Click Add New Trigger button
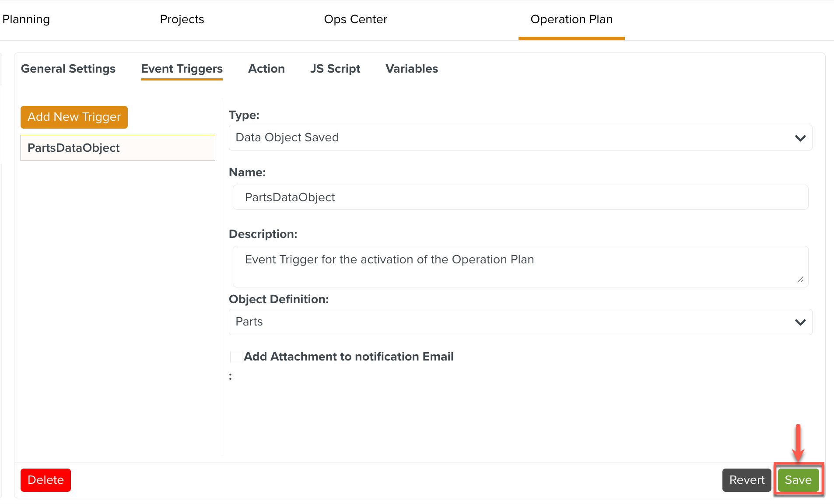 (x=74, y=117)
